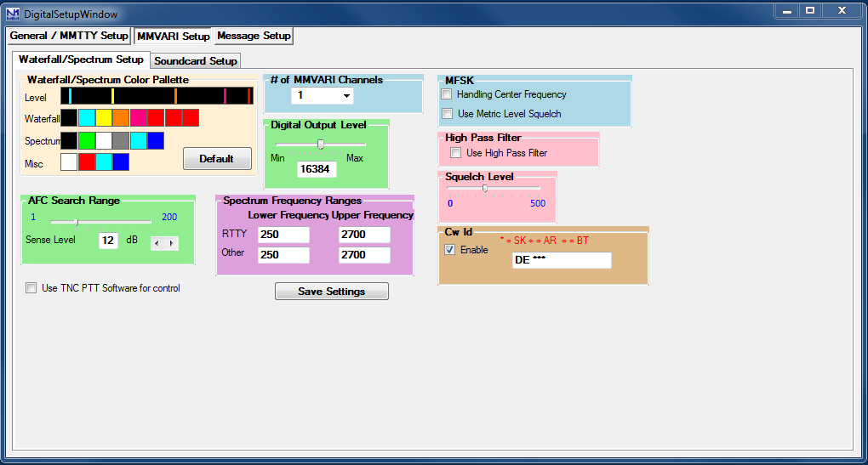The image size is (868, 465).
Task: Pick the cyan Waterfall color swatch
Action: 86,118
